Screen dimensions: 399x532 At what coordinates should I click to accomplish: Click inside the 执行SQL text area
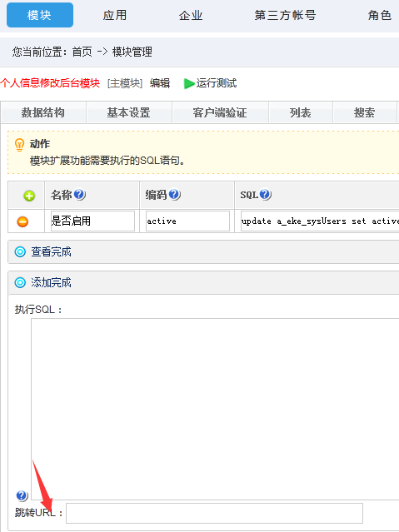(215, 409)
